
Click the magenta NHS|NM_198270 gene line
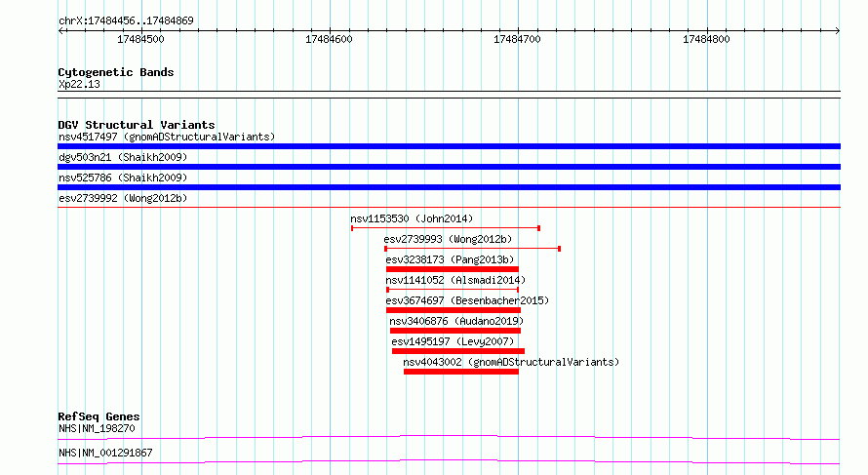tap(449, 437)
